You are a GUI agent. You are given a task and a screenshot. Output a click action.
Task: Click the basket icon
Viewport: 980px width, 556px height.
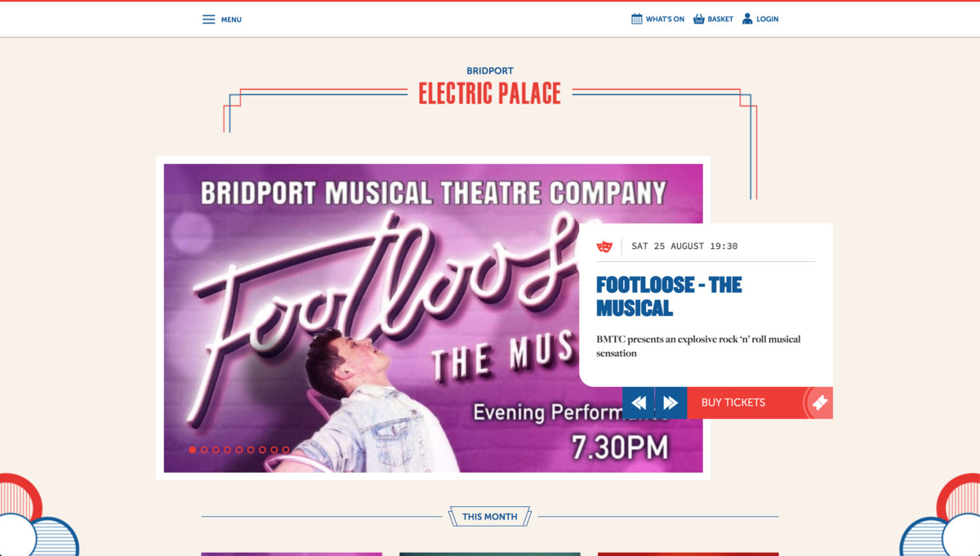[x=699, y=19]
